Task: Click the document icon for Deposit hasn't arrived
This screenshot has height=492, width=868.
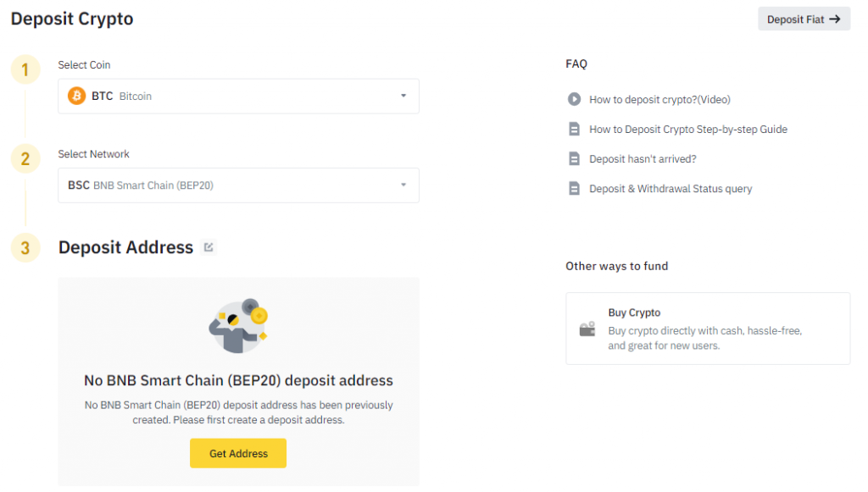Action: point(574,159)
